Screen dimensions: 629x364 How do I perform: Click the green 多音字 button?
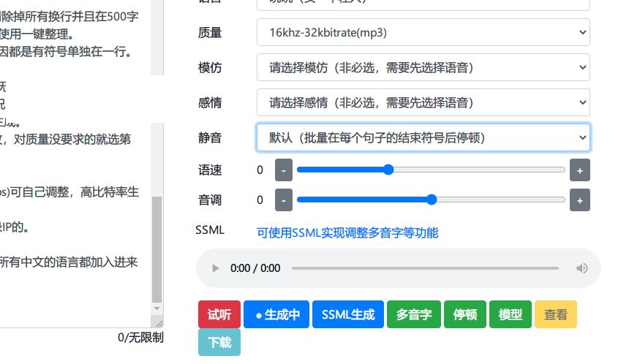pos(414,314)
